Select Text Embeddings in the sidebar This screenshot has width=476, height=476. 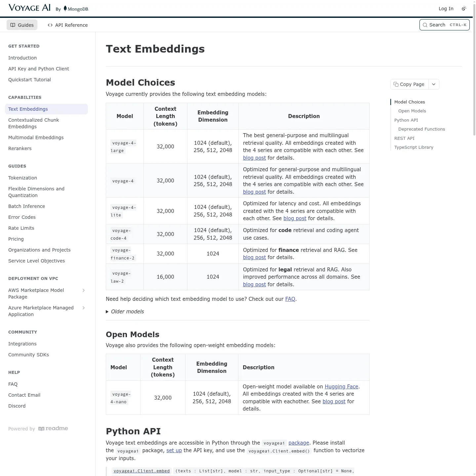pyautogui.click(x=46, y=109)
